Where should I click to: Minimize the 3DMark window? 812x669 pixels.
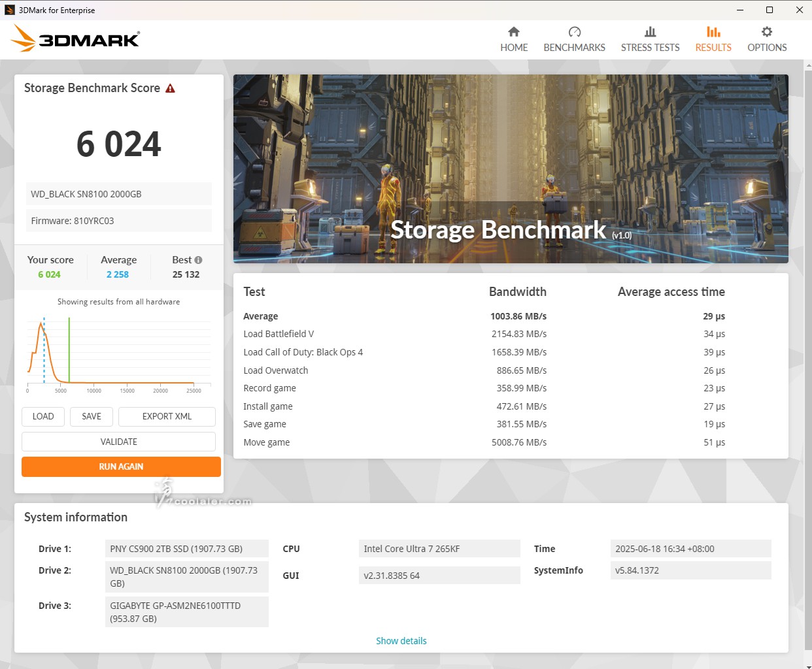[740, 10]
